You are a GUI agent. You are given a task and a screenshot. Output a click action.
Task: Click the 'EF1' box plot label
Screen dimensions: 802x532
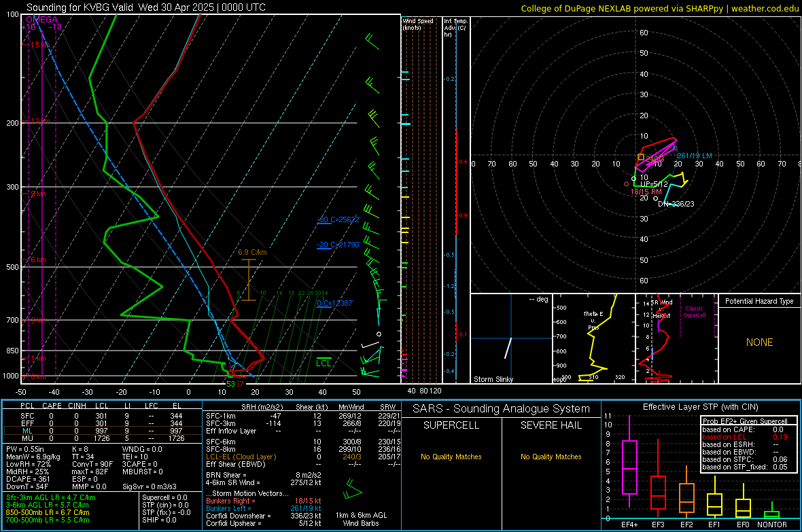click(x=714, y=525)
